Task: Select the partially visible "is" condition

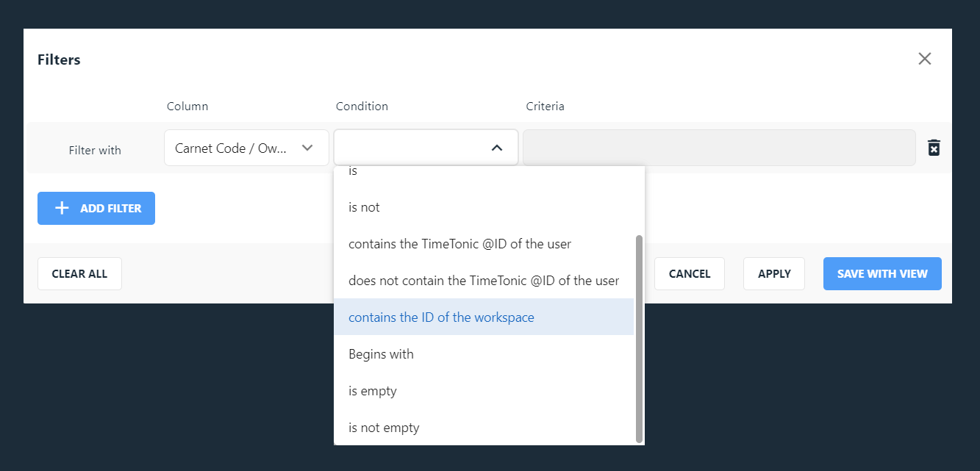Action: click(x=353, y=172)
